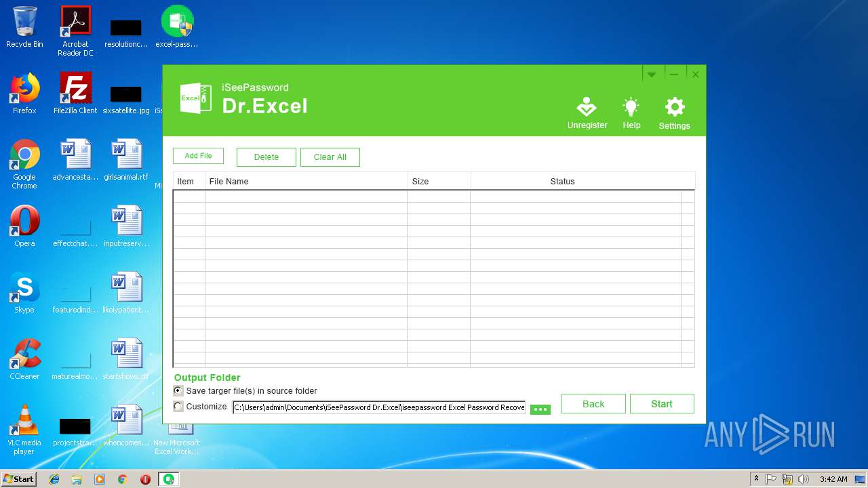The height and width of the screenshot is (488, 868).
Task: Select the CCleaner desktop icon
Action: pyautogui.click(x=24, y=359)
